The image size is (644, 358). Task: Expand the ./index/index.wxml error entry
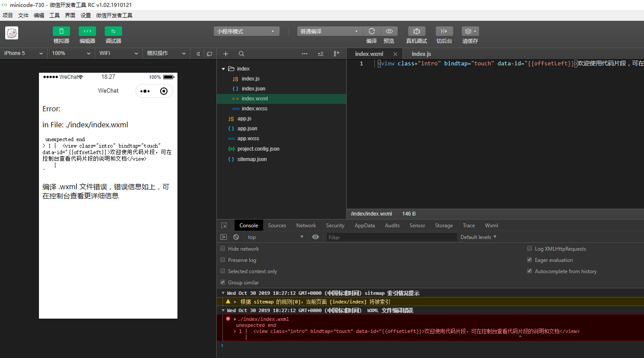[x=235, y=319]
